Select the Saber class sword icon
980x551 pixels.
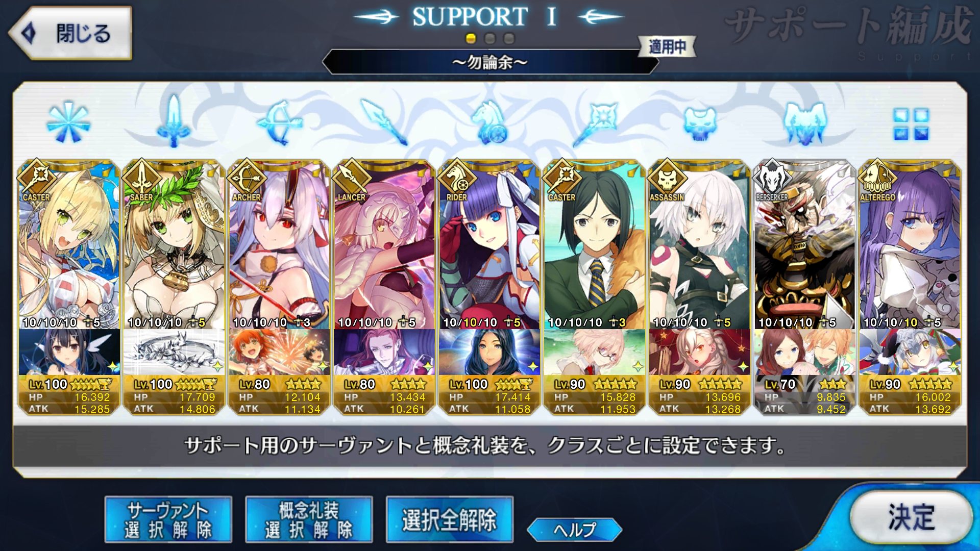174,121
